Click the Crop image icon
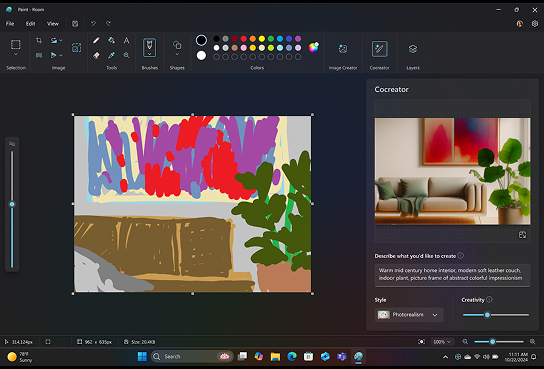 click(39, 40)
